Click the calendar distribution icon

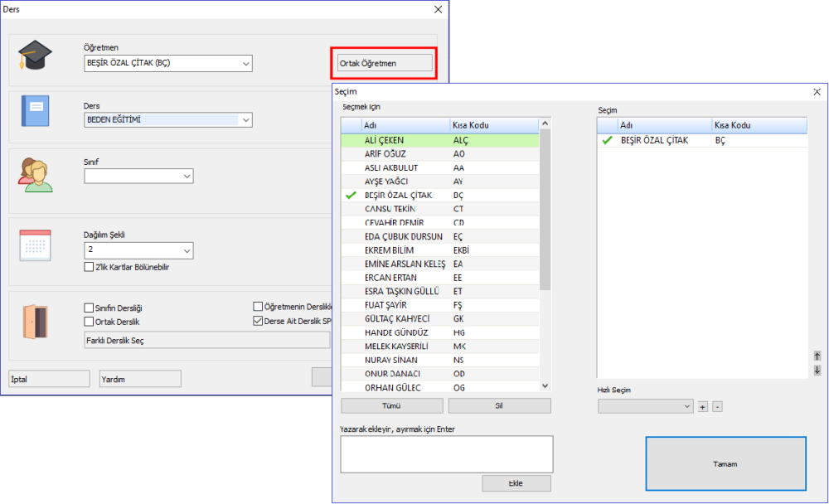click(35, 245)
